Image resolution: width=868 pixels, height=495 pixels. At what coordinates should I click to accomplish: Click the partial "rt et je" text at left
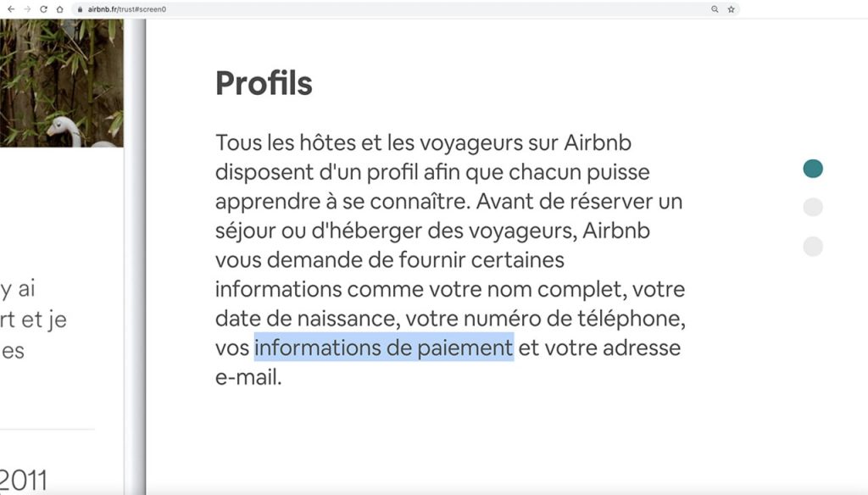pyautogui.click(x=33, y=320)
